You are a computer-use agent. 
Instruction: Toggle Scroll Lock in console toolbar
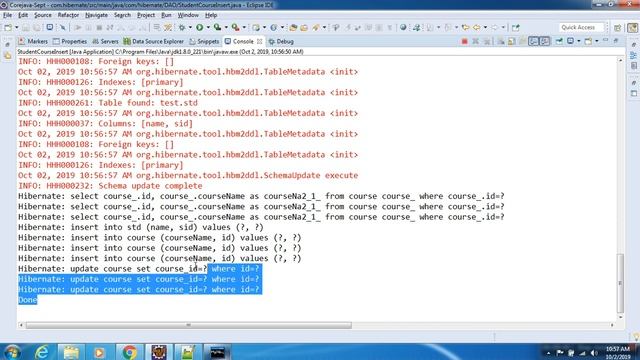[x=511, y=41]
